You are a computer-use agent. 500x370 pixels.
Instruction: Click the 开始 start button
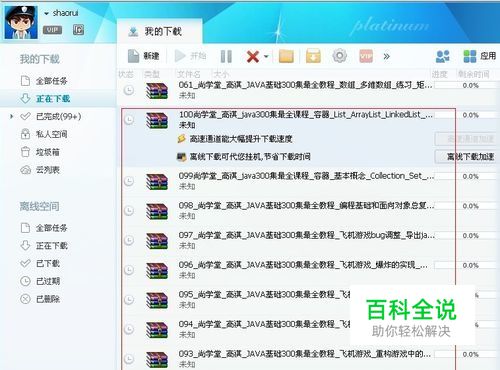pyautogui.click(x=190, y=56)
